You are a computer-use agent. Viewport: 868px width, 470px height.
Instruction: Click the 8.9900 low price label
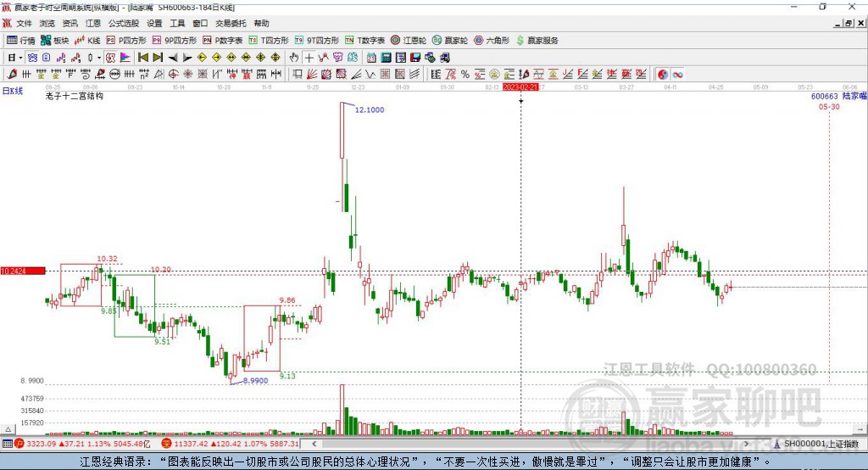[x=255, y=381]
